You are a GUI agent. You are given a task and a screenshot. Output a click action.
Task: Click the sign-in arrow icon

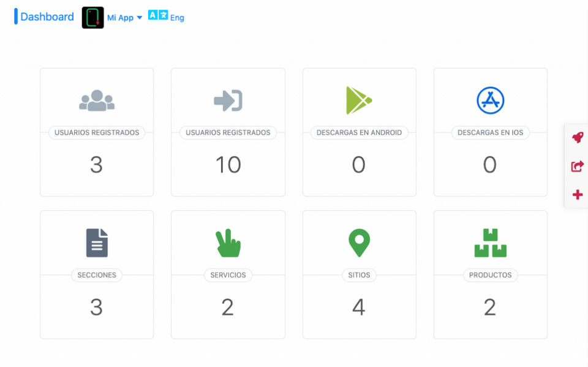click(x=228, y=100)
